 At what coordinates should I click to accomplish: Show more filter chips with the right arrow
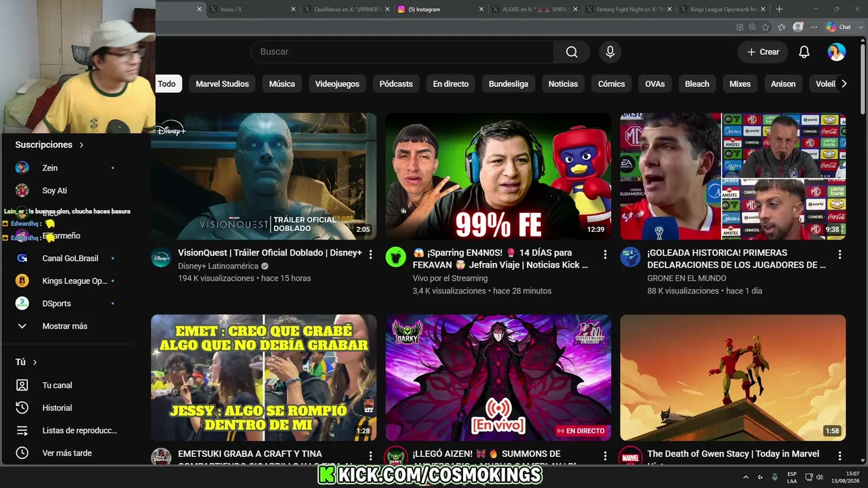(x=844, y=84)
